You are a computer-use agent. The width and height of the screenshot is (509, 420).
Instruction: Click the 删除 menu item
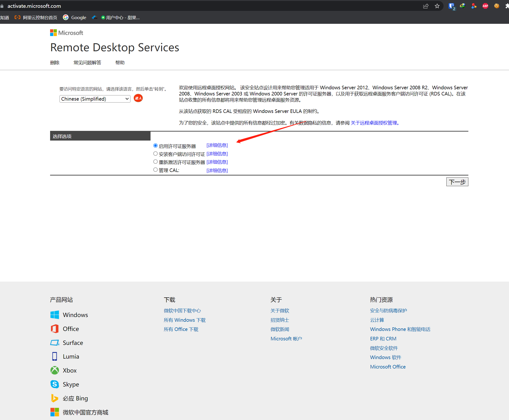click(x=55, y=63)
